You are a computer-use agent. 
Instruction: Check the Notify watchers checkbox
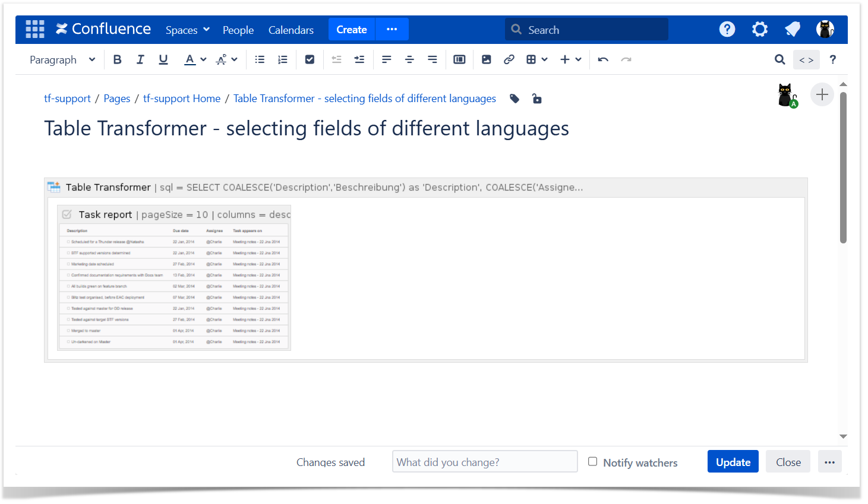592,461
